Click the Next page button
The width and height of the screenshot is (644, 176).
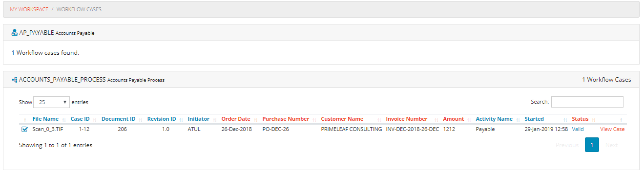tap(612, 145)
